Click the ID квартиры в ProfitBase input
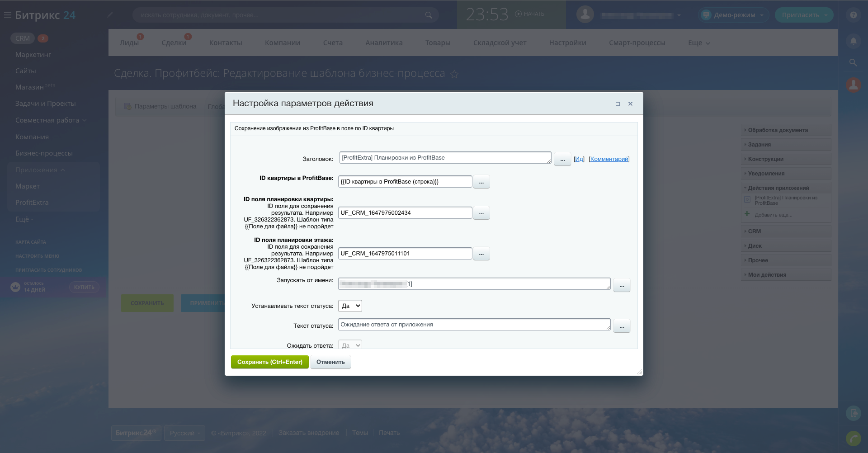The width and height of the screenshot is (868, 453). 405,182
